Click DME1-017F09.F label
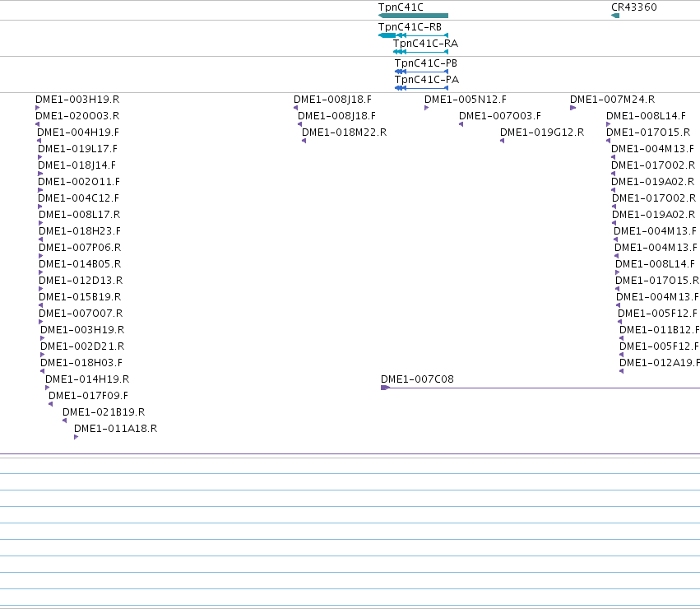The width and height of the screenshot is (700, 609). (x=88, y=395)
